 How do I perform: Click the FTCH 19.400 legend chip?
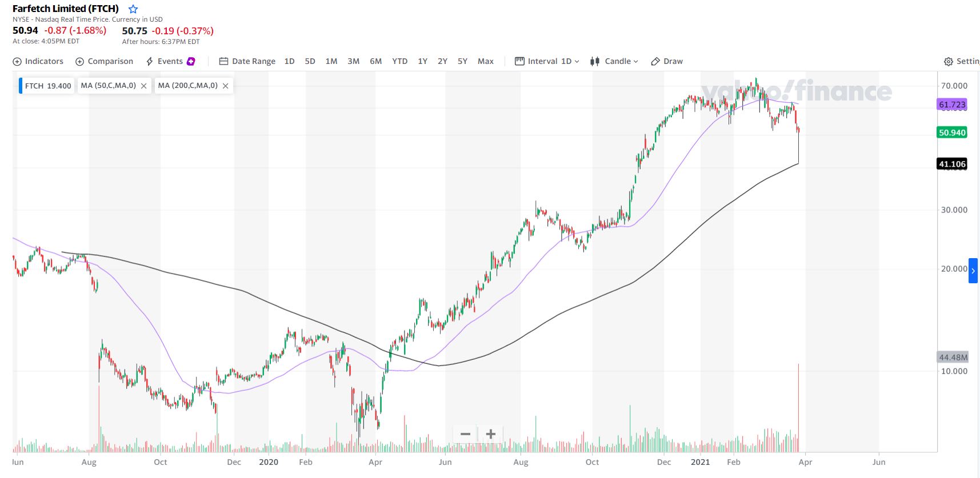pyautogui.click(x=47, y=86)
